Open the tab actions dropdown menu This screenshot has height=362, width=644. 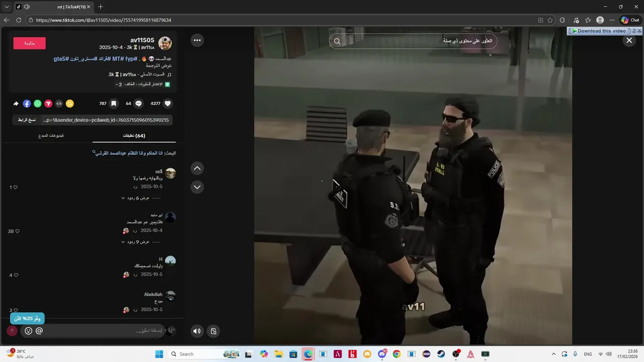point(7,7)
